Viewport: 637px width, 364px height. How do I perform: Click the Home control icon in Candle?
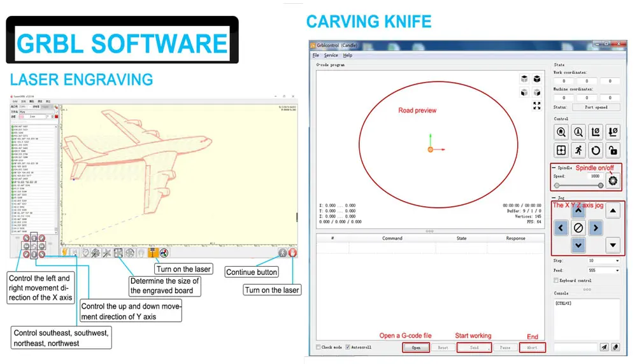pyautogui.click(x=561, y=132)
